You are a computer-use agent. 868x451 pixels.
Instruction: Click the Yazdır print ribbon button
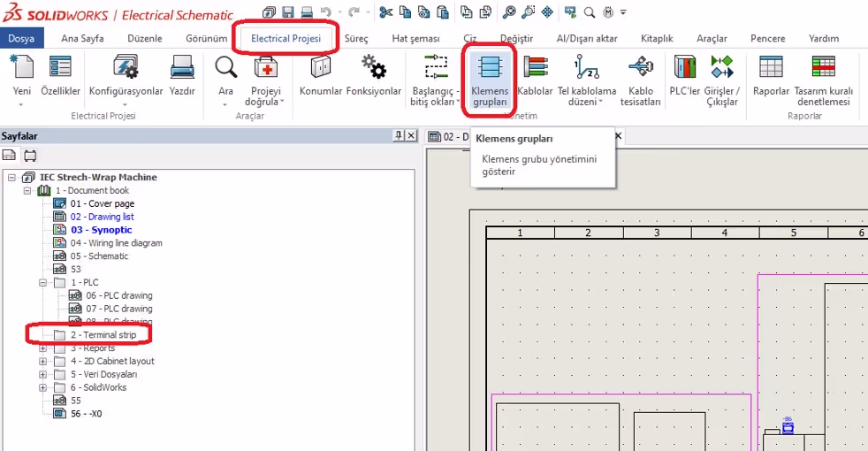point(182,75)
